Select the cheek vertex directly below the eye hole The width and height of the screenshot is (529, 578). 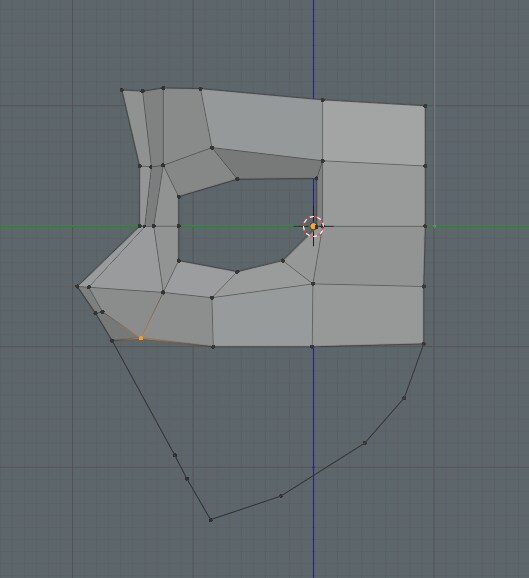coord(212,297)
